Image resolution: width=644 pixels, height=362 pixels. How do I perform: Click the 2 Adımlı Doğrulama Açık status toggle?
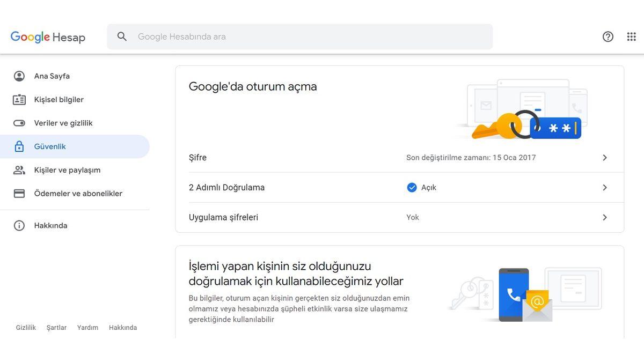coord(423,187)
